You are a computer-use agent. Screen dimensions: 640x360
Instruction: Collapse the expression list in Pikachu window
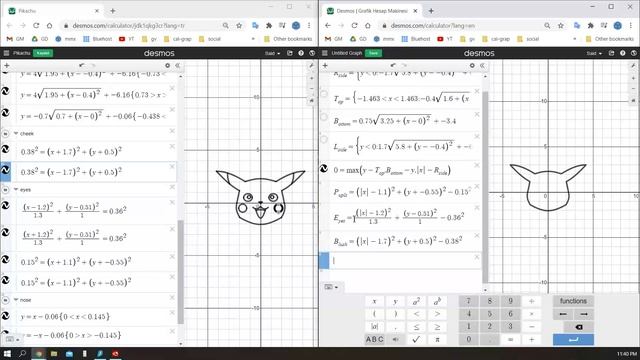178,65
